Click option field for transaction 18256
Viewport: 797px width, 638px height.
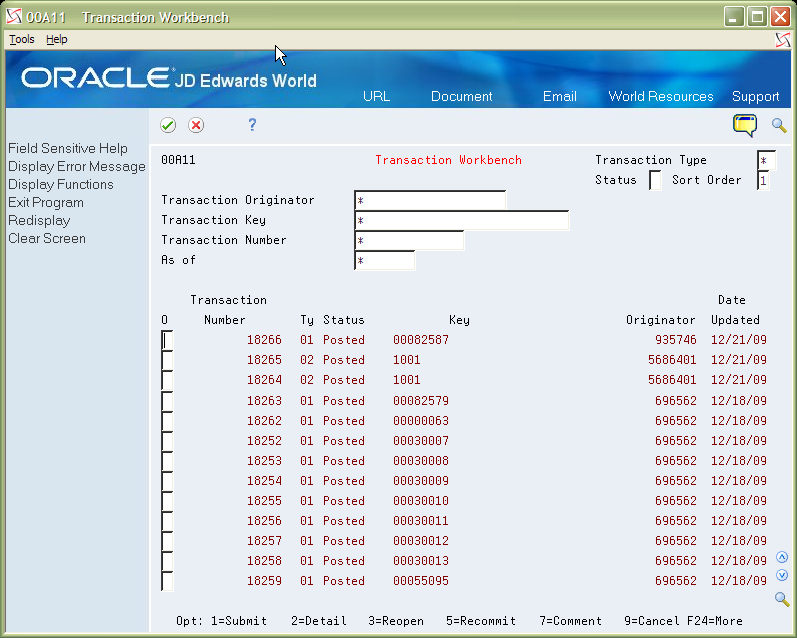coord(167,521)
